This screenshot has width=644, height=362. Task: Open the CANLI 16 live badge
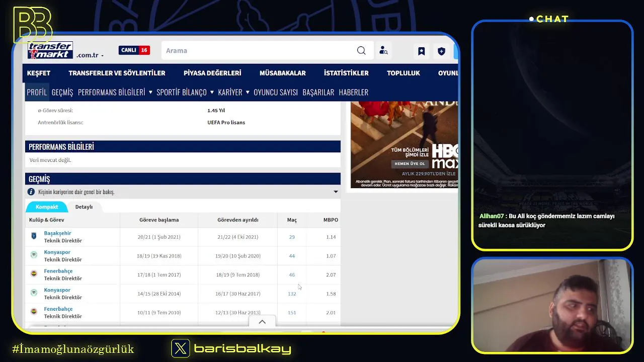(x=134, y=50)
